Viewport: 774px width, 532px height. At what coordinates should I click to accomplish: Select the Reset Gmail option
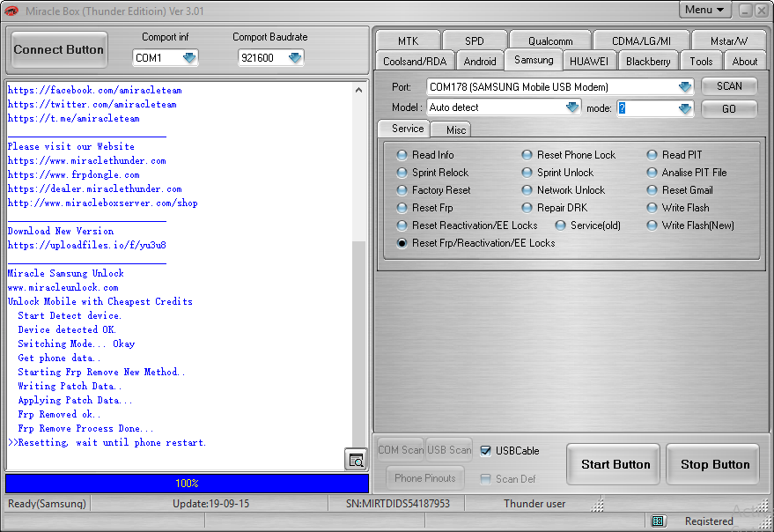[x=652, y=190]
